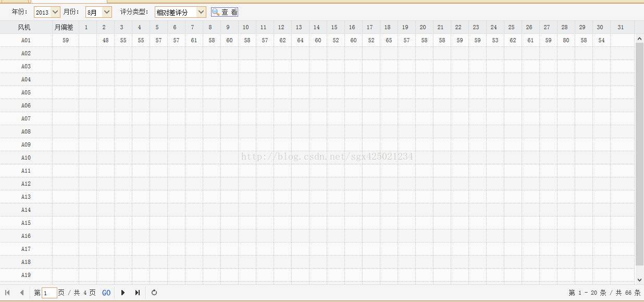Refresh the grid data

point(154,293)
